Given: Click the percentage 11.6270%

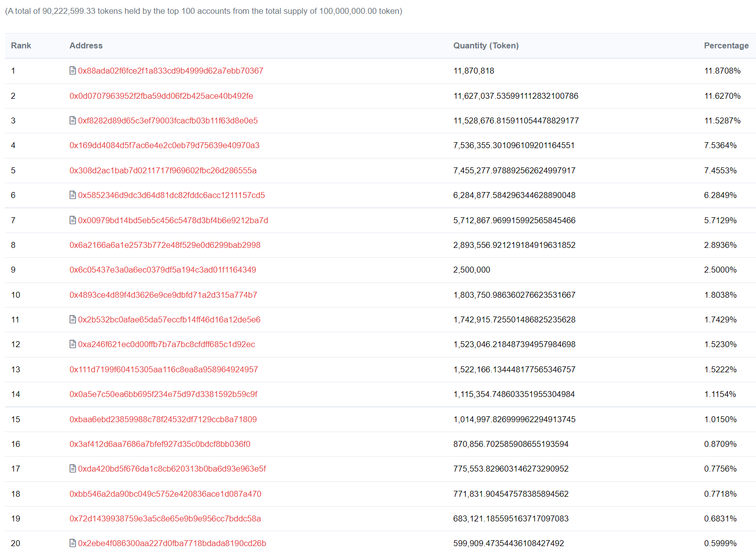Looking at the screenshot, I should click(x=722, y=96).
